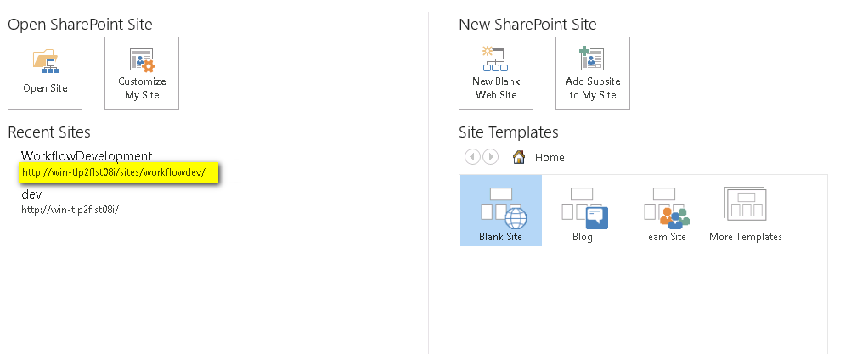Viewport: 868px width, 354px height.
Task: Click the Home breadcrumb text
Action: click(x=550, y=158)
